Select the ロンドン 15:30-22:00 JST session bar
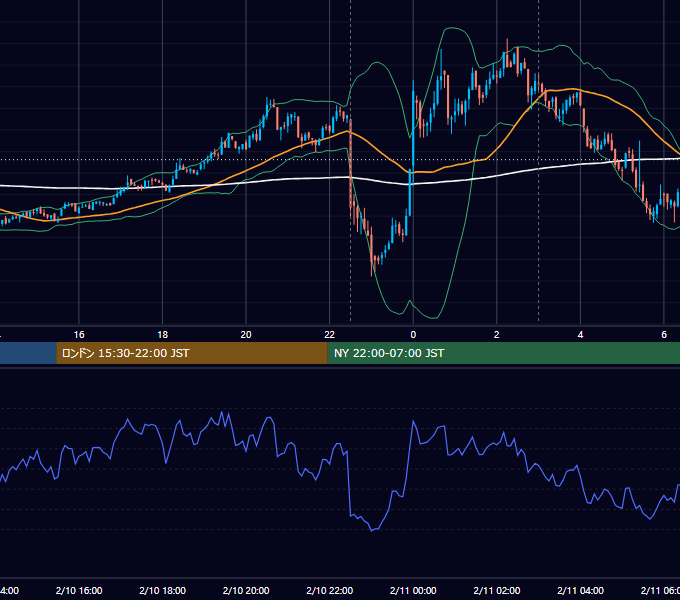680x600 pixels. coord(192,353)
